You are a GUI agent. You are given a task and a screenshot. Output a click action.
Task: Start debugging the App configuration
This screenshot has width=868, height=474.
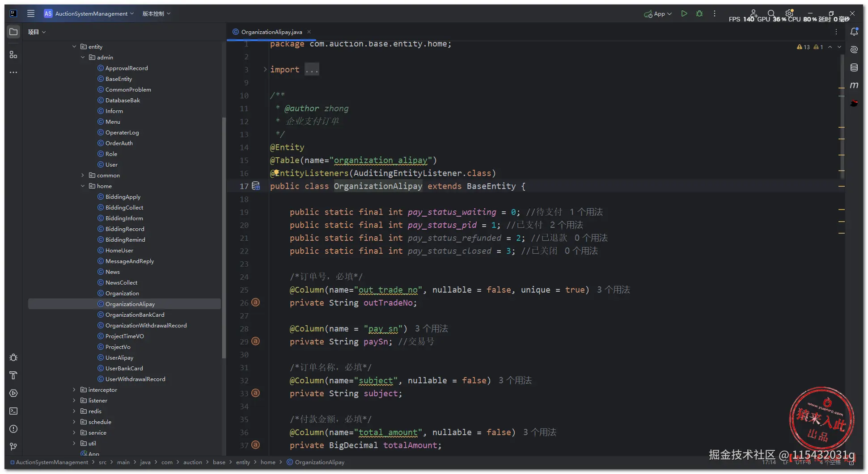[x=699, y=13]
